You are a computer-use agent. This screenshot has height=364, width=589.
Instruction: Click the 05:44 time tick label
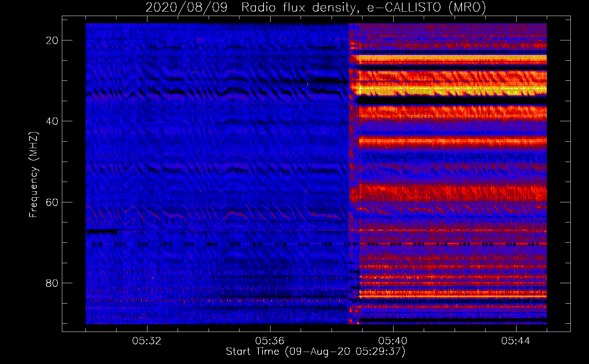[516, 341]
